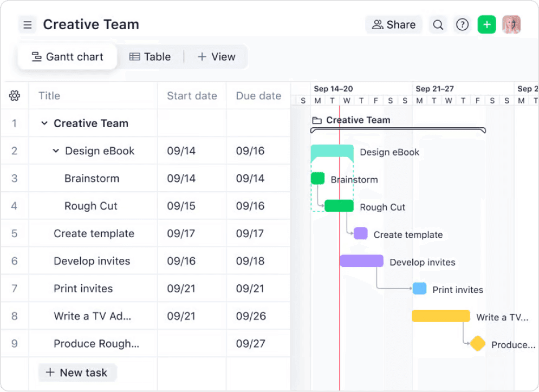Add a new View
The image size is (539, 392).
(x=217, y=57)
